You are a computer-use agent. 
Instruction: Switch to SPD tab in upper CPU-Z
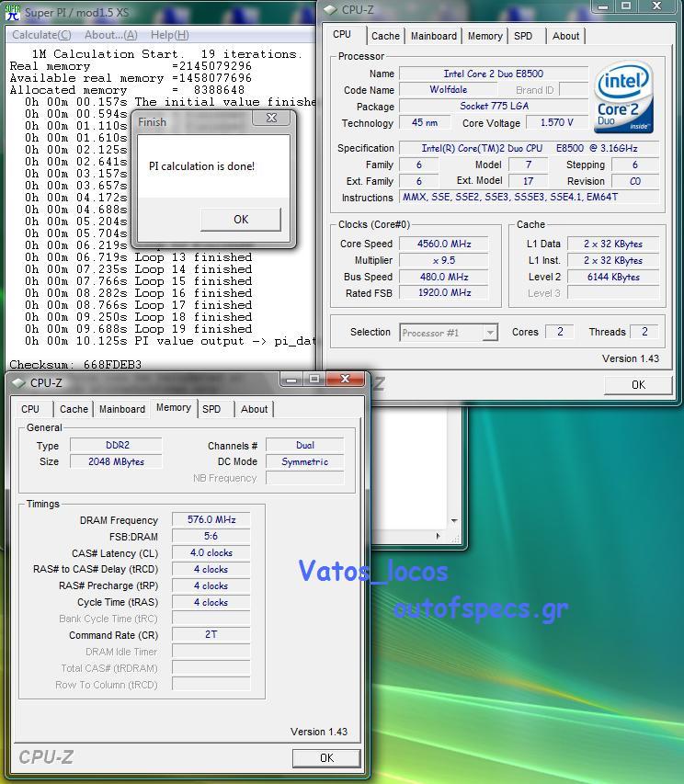[523, 36]
